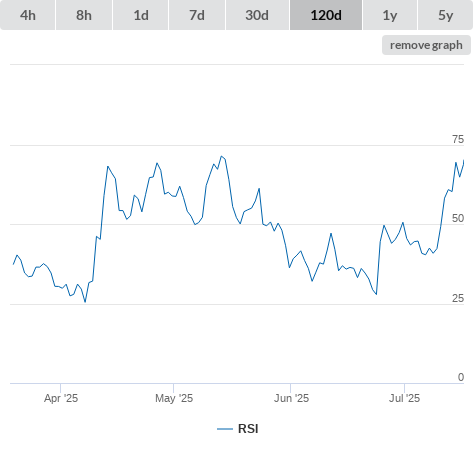
Task: Click the blue RSI legend line marker
Action: pyautogui.click(x=225, y=429)
